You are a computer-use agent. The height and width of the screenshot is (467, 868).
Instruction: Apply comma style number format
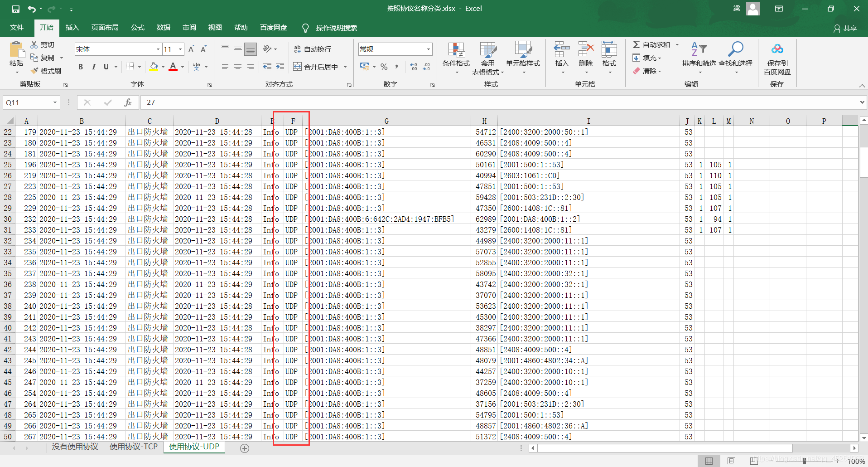tap(396, 67)
